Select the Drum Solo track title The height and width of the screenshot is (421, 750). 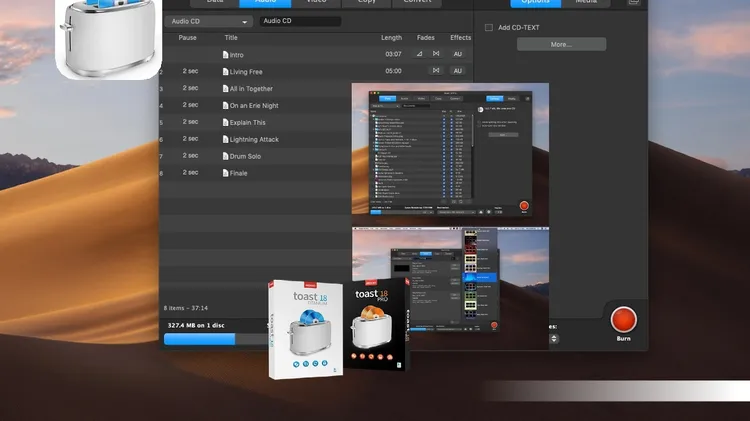coord(245,156)
